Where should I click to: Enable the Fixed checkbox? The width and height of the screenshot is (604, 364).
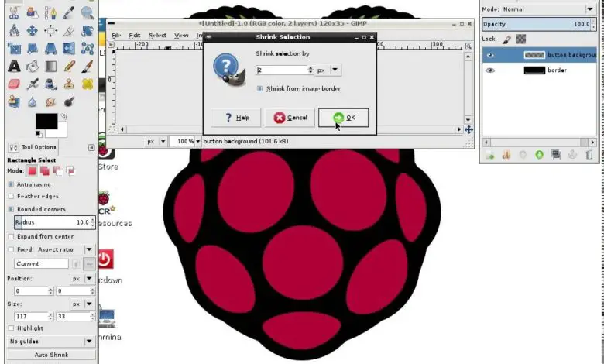11,249
